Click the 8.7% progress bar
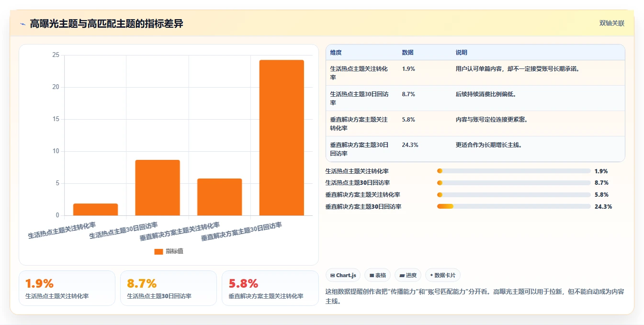The width and height of the screenshot is (644, 325). pyautogui.click(x=514, y=183)
